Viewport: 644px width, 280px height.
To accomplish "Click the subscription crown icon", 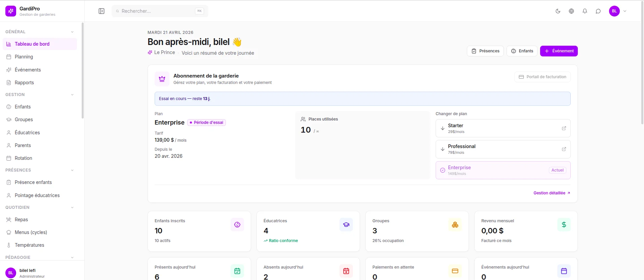I will [x=162, y=79].
